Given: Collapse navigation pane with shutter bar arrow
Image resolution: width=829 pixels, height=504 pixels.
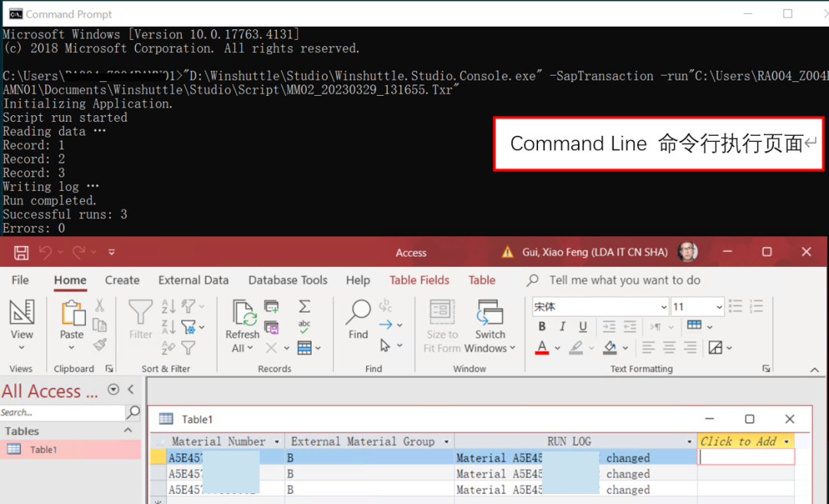Looking at the screenshot, I should tap(130, 390).
